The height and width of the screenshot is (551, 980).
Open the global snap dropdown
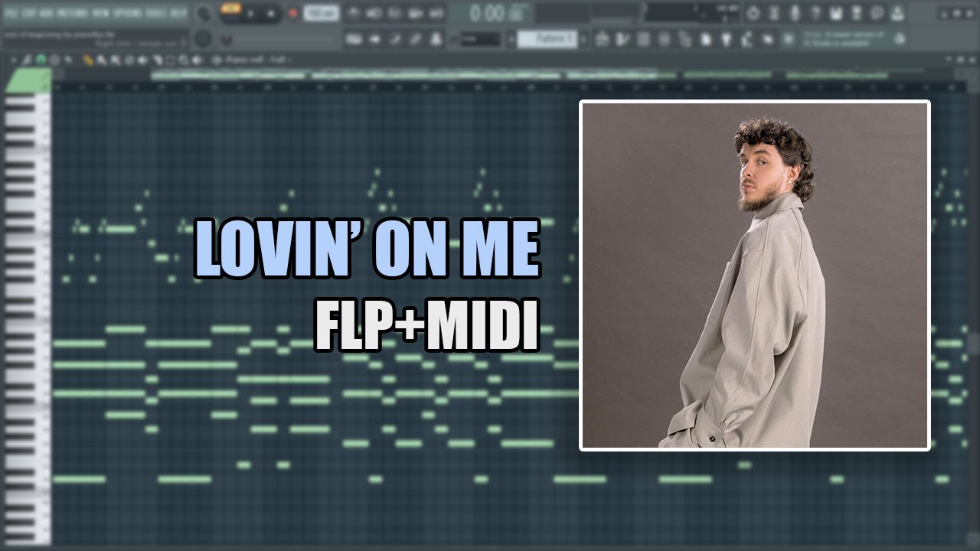point(480,39)
